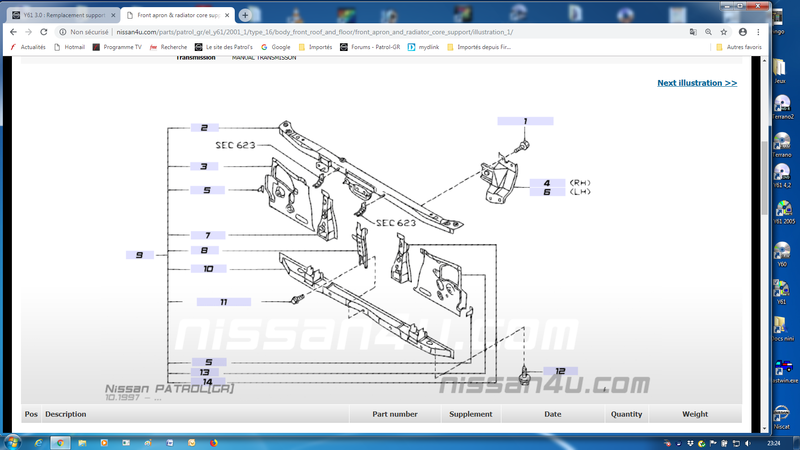Launch Firefox from the taskbar
This screenshot has height=450, width=800.
(x=214, y=443)
